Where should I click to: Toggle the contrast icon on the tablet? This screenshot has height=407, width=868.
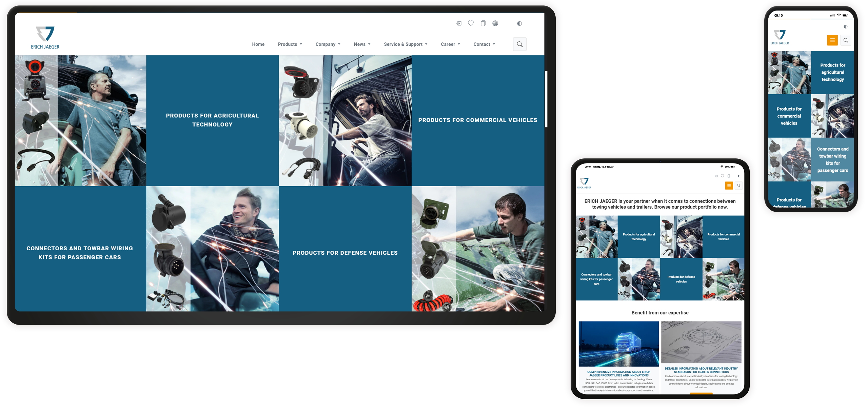point(739,176)
